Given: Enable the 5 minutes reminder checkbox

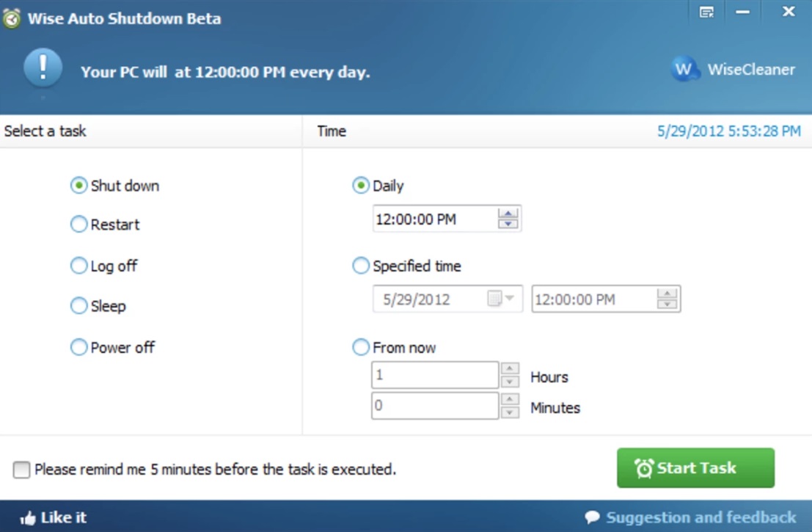Looking at the screenshot, I should tap(22, 470).
